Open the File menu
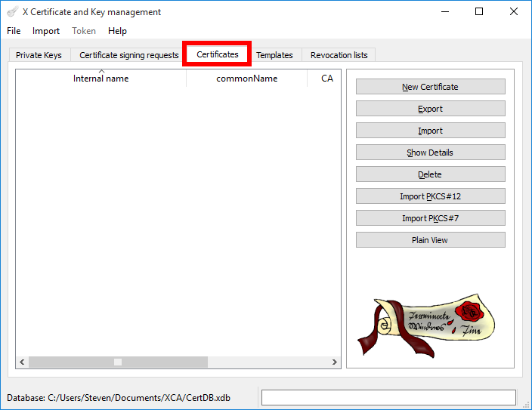This screenshot has height=410, width=532. click(14, 31)
